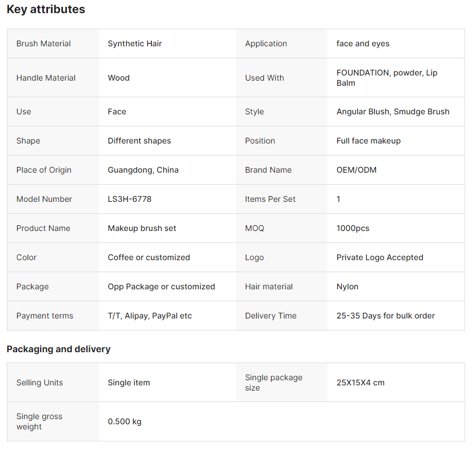Click the 25-35 Days for bulk order text
Image resolution: width=476 pixels, height=450 pixels.
[x=386, y=316]
